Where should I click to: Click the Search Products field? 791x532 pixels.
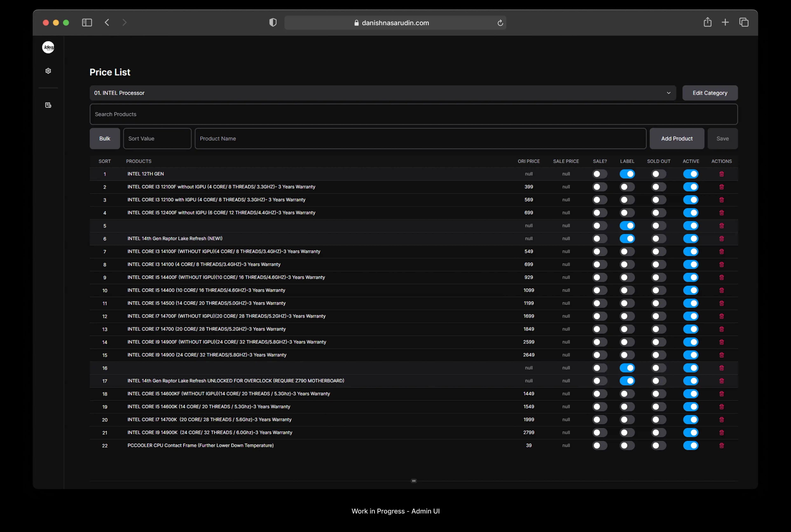[x=414, y=114]
